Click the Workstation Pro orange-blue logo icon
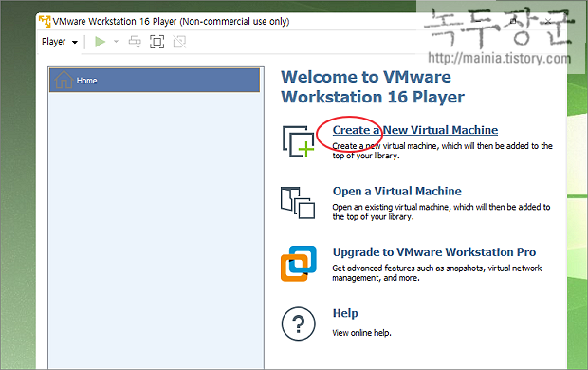The height and width of the screenshot is (370, 588). coord(299,264)
